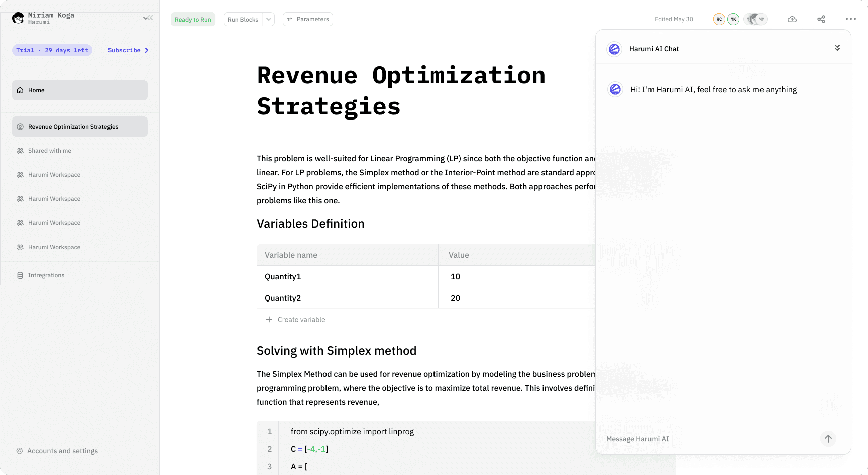Open Intregrations from the sidebar
868x475 pixels.
46,275
